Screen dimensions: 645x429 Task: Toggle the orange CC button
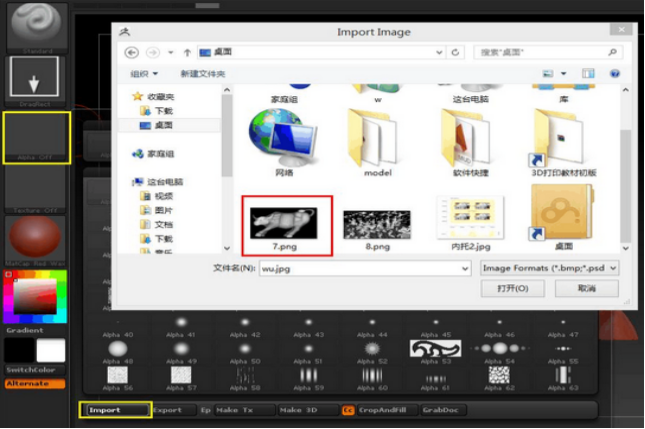(348, 410)
